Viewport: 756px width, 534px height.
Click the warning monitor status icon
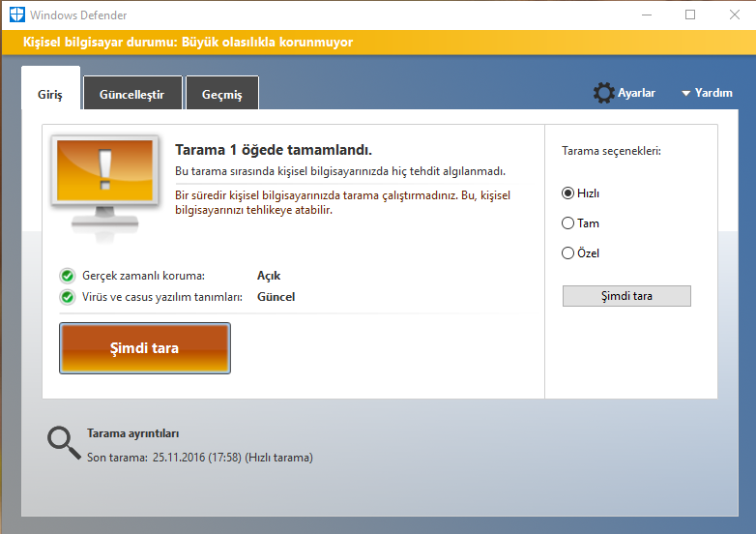pos(105,188)
